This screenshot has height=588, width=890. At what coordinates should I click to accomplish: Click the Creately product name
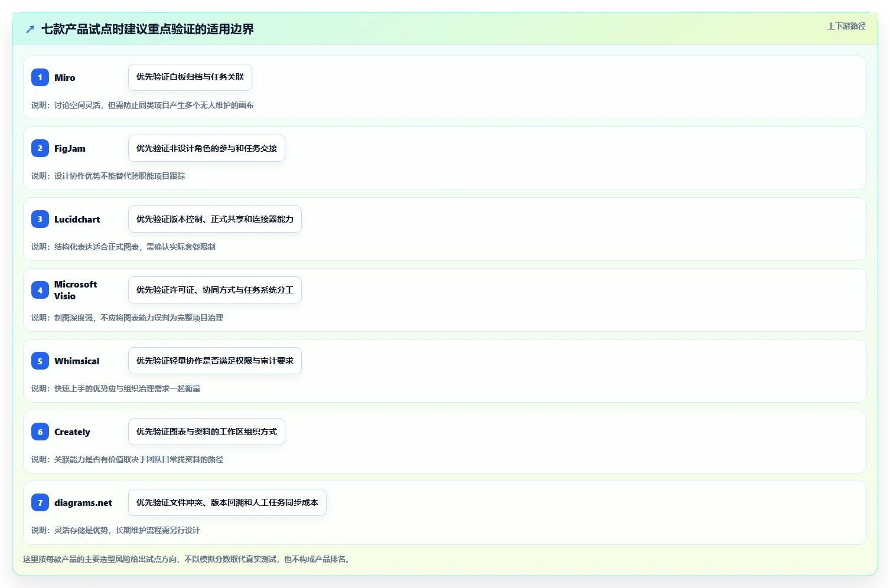pyautogui.click(x=72, y=432)
